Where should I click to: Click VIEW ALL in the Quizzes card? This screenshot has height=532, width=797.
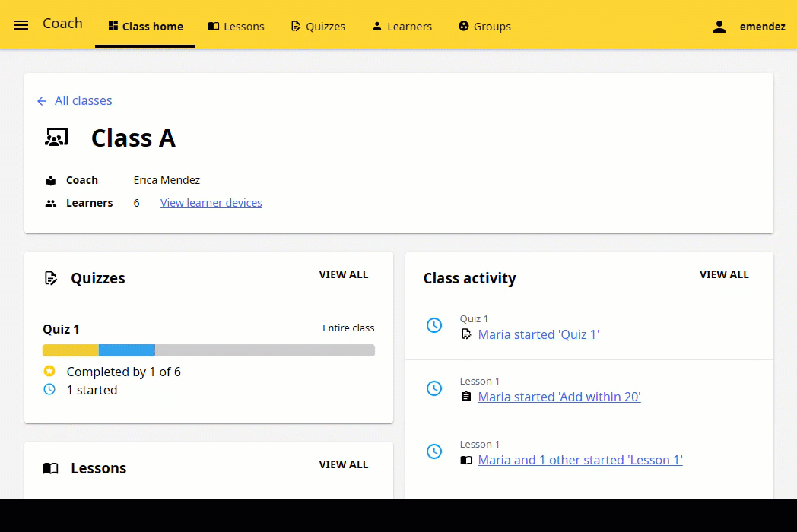point(344,274)
